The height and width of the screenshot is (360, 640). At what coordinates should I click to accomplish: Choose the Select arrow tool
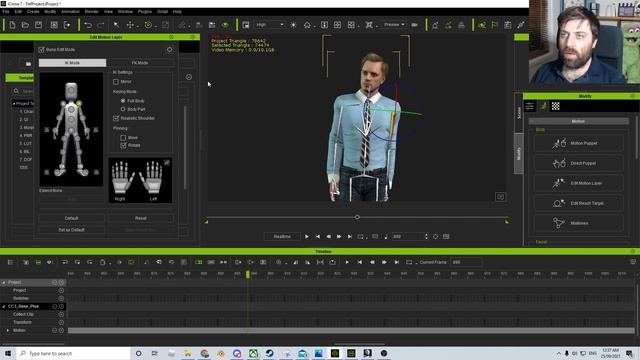click(116, 25)
